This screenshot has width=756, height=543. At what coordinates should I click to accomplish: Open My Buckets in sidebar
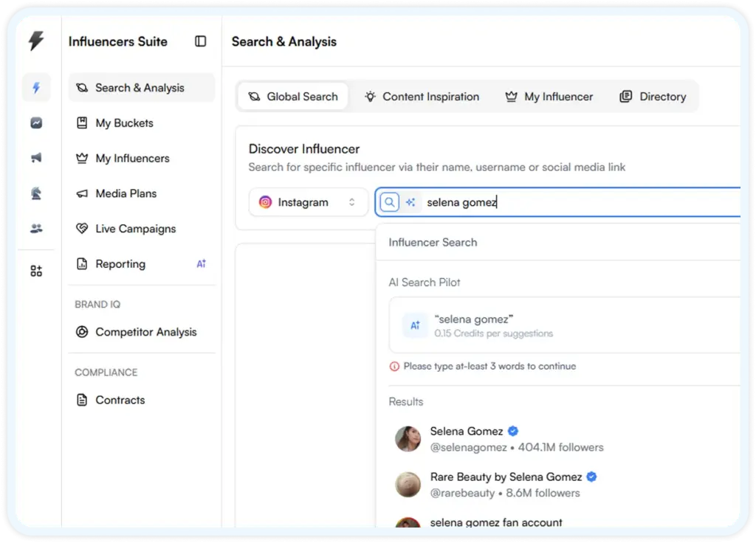[141, 123]
